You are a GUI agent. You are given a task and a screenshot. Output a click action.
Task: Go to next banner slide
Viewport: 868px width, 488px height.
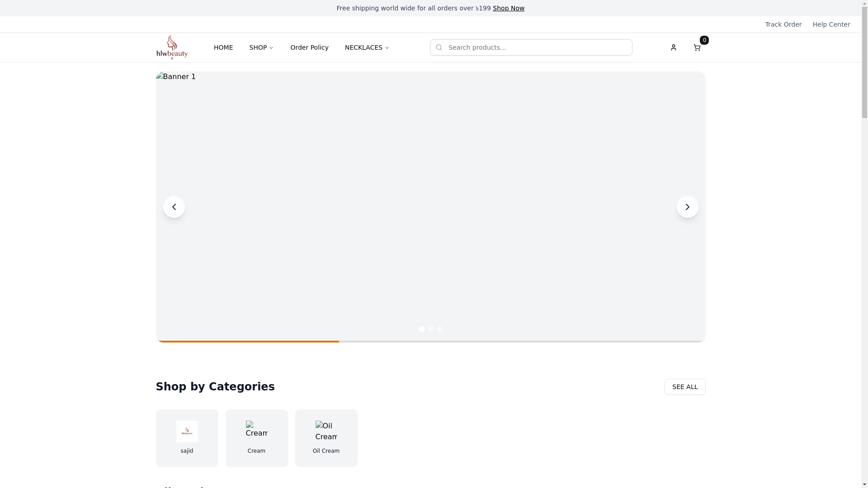[687, 207]
